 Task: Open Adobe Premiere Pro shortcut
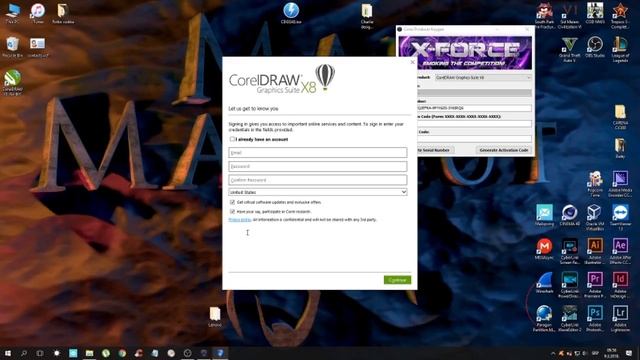(x=595, y=284)
